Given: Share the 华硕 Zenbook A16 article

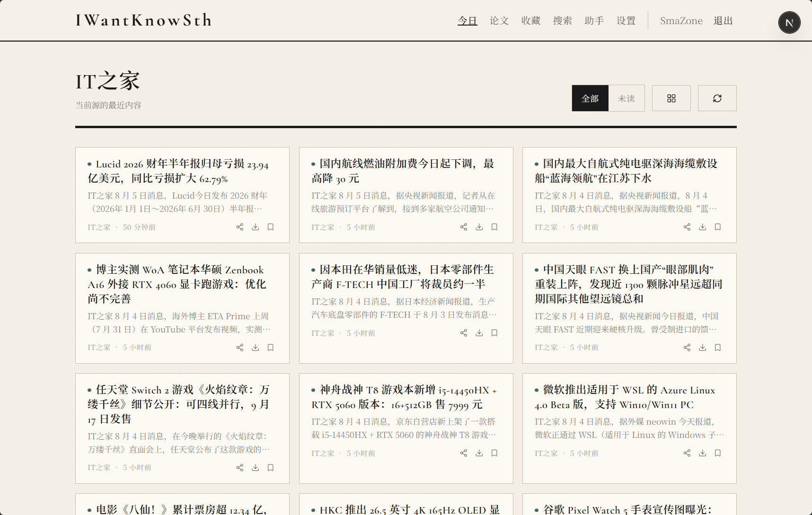Looking at the screenshot, I should coord(240,348).
